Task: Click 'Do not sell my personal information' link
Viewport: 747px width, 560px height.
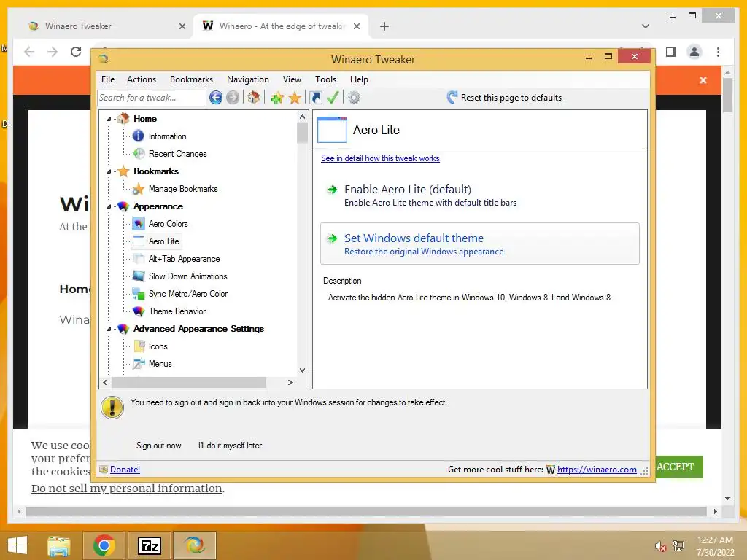Action: tap(127, 489)
